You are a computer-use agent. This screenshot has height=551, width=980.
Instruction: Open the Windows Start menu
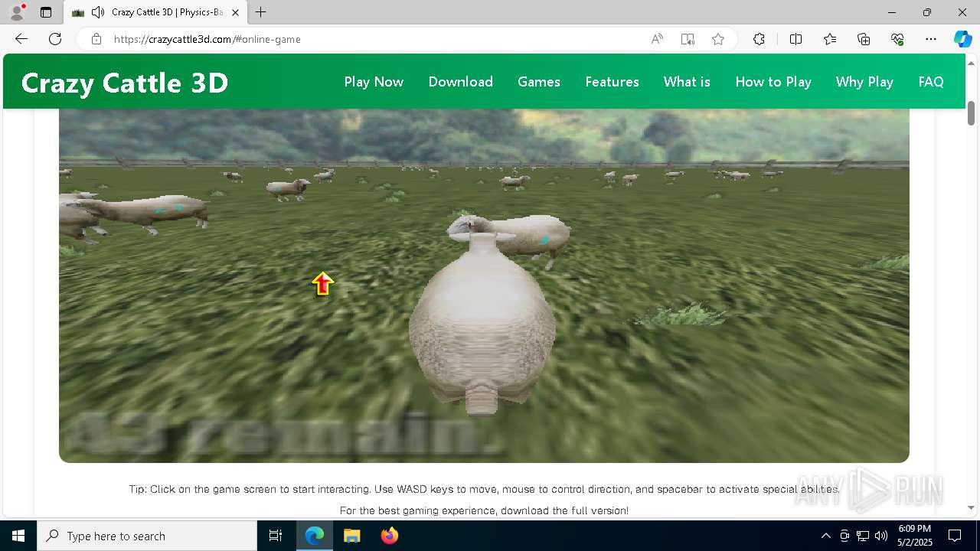(18, 536)
